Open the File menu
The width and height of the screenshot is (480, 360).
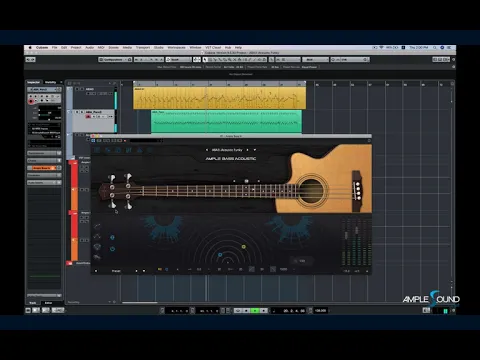coord(54,48)
